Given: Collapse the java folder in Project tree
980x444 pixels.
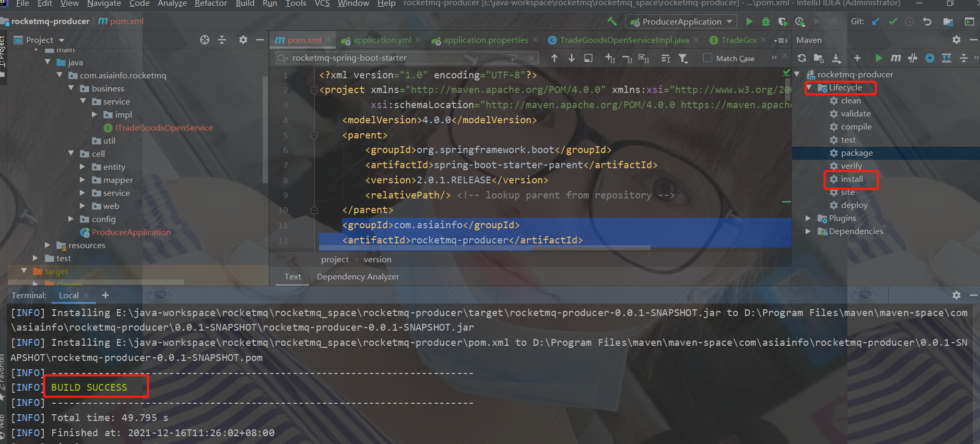Looking at the screenshot, I should coord(48,62).
